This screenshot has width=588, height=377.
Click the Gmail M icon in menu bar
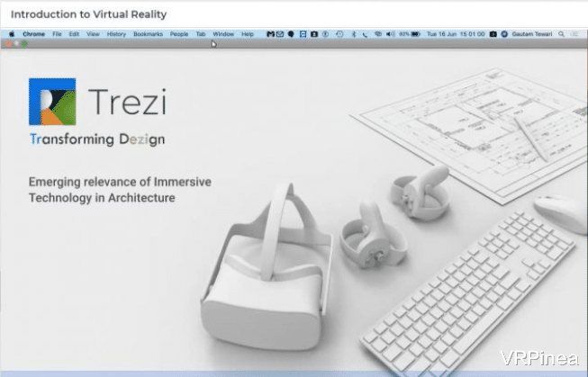[270, 34]
